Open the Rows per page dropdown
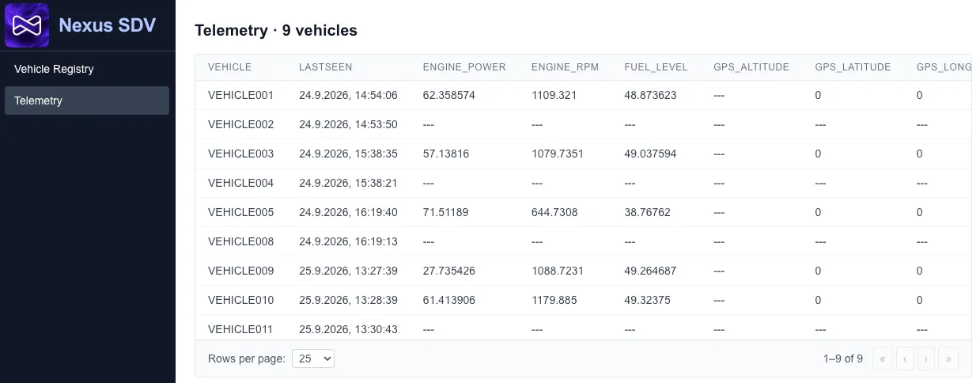Image resolution: width=980 pixels, height=383 pixels. point(313,358)
